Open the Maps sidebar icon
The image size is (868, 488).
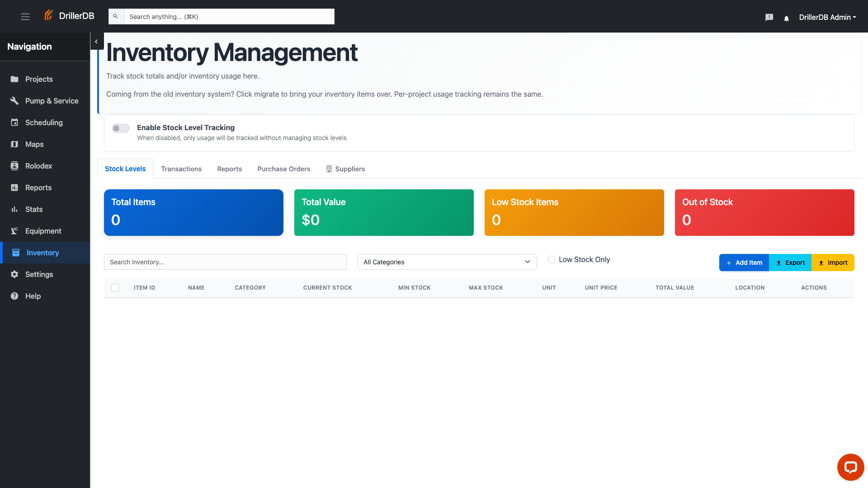pos(14,144)
